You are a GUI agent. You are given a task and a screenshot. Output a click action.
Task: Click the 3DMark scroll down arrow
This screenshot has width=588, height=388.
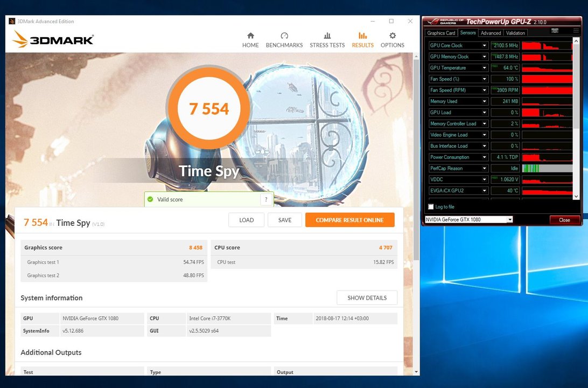point(416,372)
